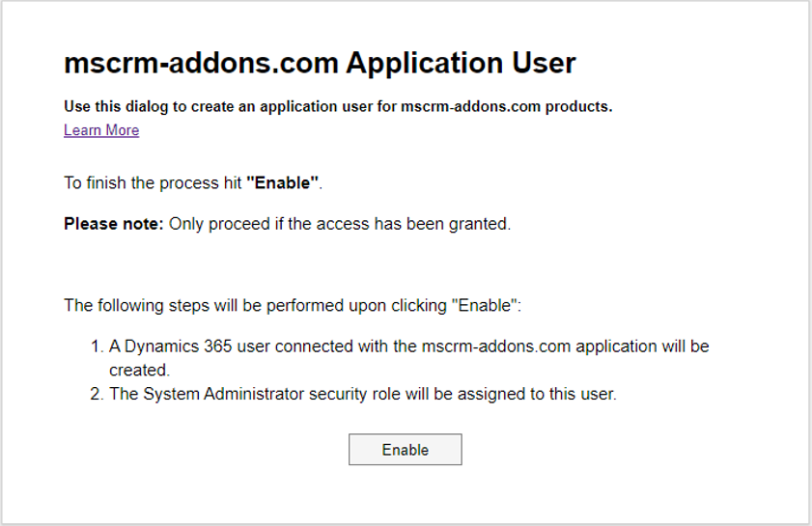Click the numeral 1 list marker

[x=97, y=346]
